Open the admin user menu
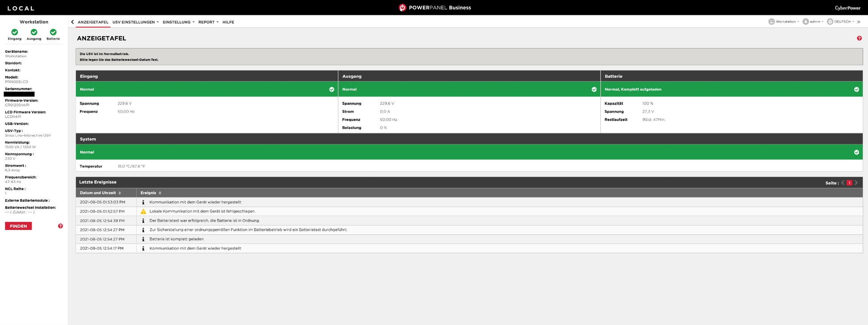The image size is (868, 325). coord(813,21)
